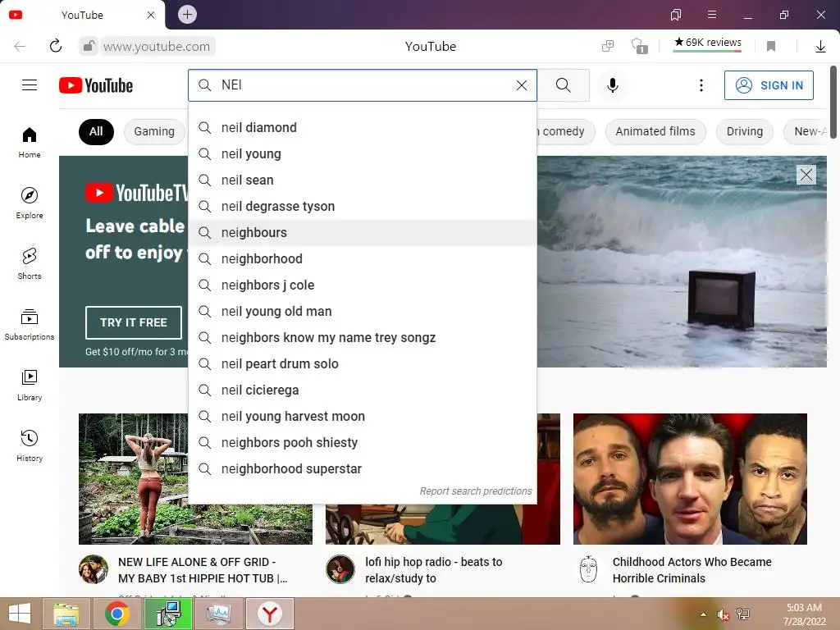Open Shorts in the sidebar
The image size is (840, 630).
[x=30, y=263]
